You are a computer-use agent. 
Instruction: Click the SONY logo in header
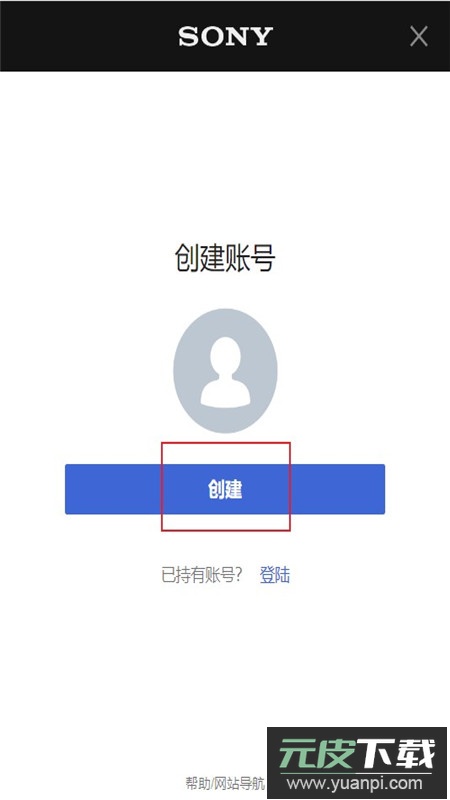point(225,37)
